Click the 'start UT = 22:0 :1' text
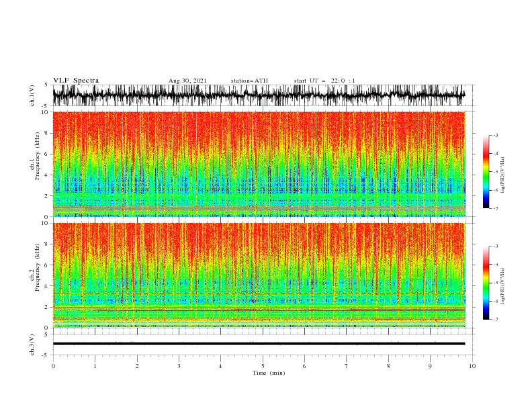 324,81
